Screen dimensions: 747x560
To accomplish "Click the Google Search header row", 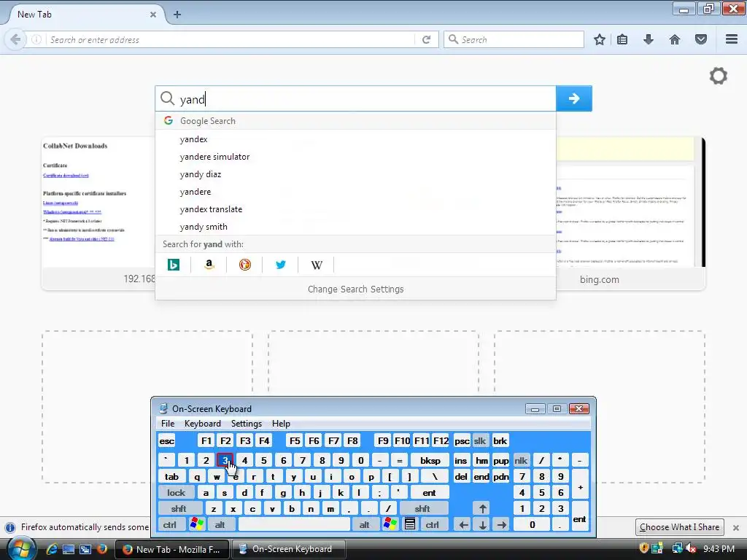I will 355,121.
